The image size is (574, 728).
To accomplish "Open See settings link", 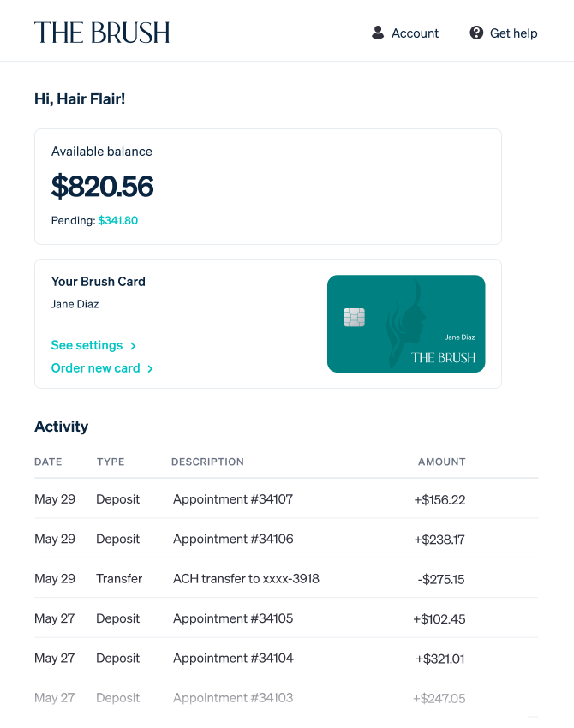I will 87,345.
